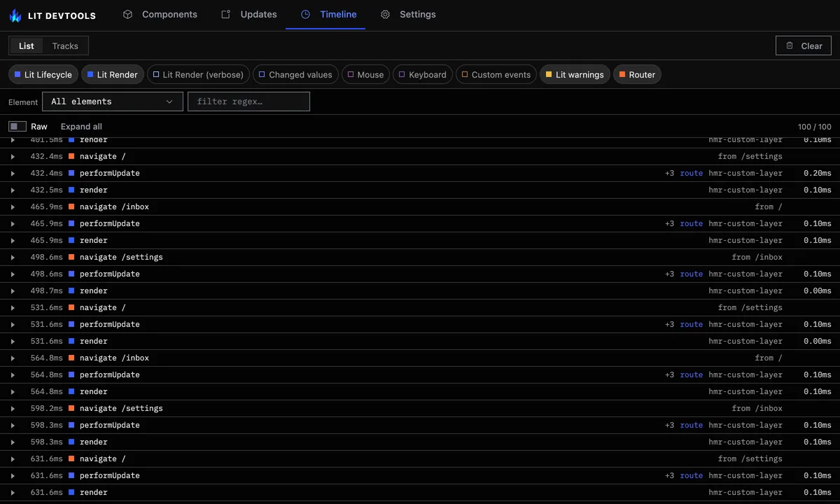Expand the 432.5ms render row
Screen dimensions: 840x504
pos(13,190)
